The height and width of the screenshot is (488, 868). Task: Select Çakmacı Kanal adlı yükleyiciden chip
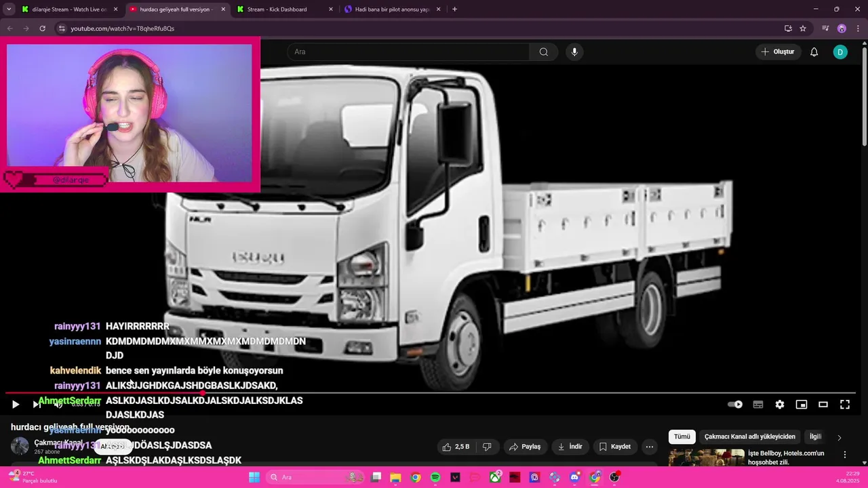749,437
